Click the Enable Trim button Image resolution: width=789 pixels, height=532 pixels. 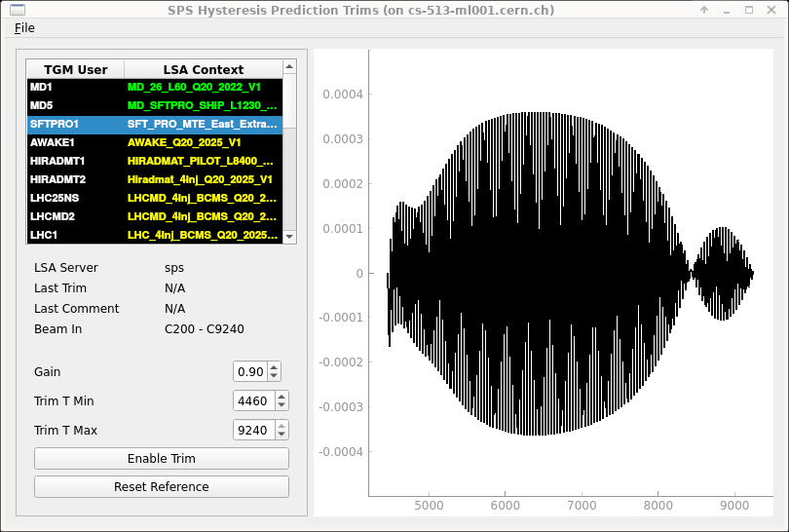coord(161,459)
